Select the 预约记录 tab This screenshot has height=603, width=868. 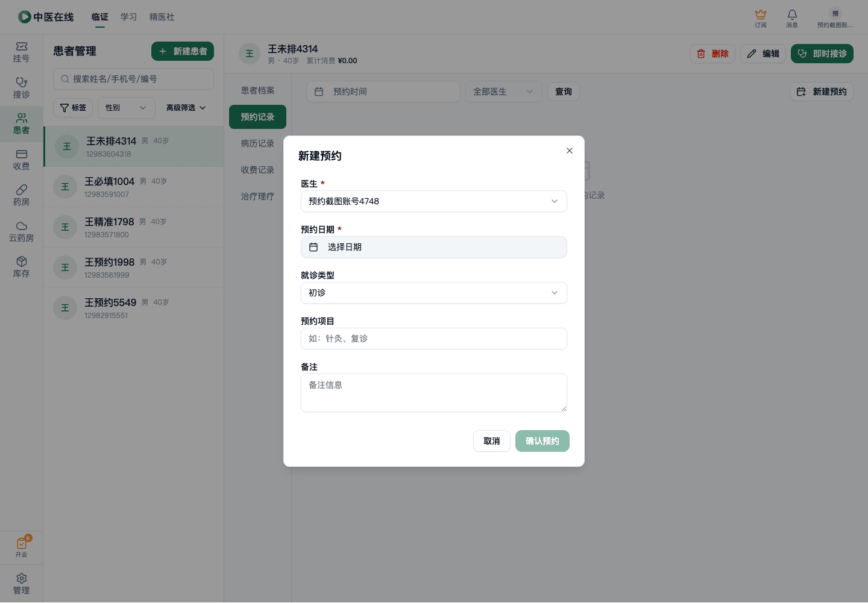coord(257,117)
